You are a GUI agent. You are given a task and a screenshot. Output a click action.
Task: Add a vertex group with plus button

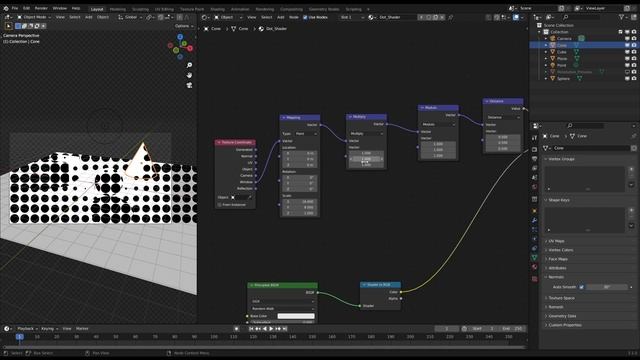(631, 169)
